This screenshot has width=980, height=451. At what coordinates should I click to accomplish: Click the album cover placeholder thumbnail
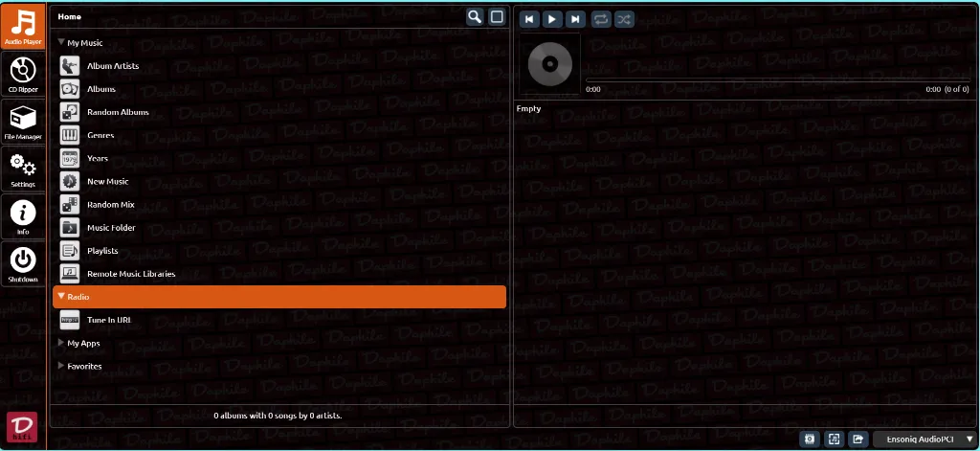click(x=550, y=64)
